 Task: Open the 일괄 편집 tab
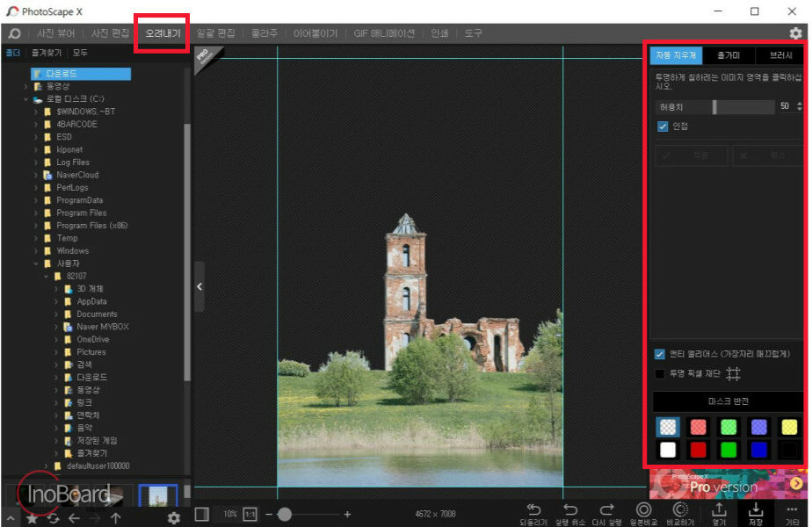coord(215,33)
